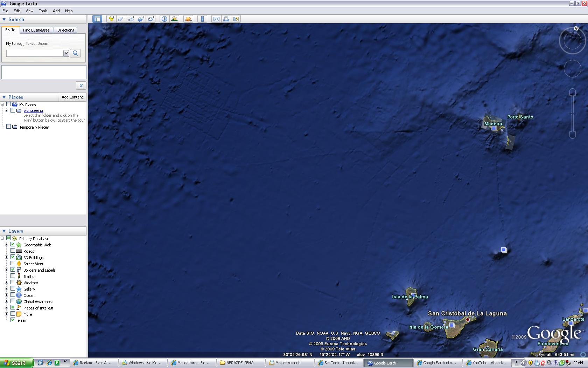
Task: Click the Porto Santo map label
Action: [520, 117]
